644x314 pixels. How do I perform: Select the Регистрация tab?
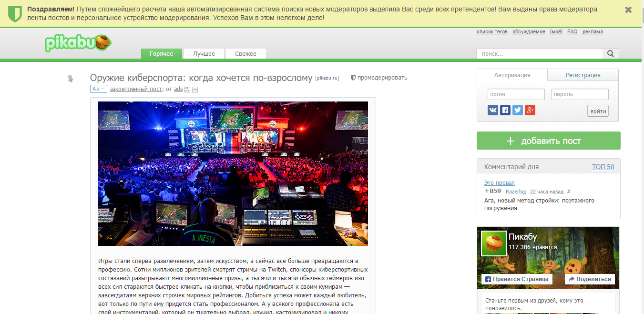[583, 75]
